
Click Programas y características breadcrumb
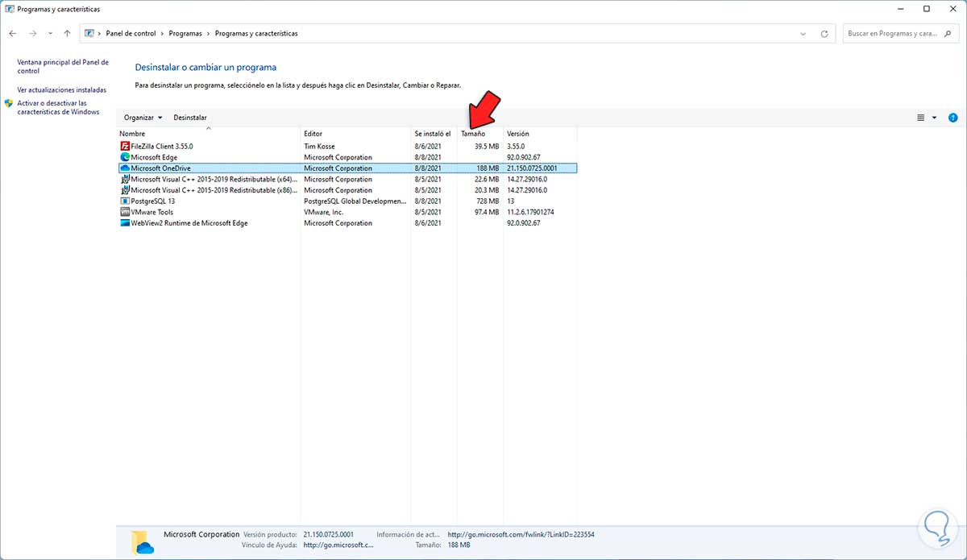click(256, 34)
